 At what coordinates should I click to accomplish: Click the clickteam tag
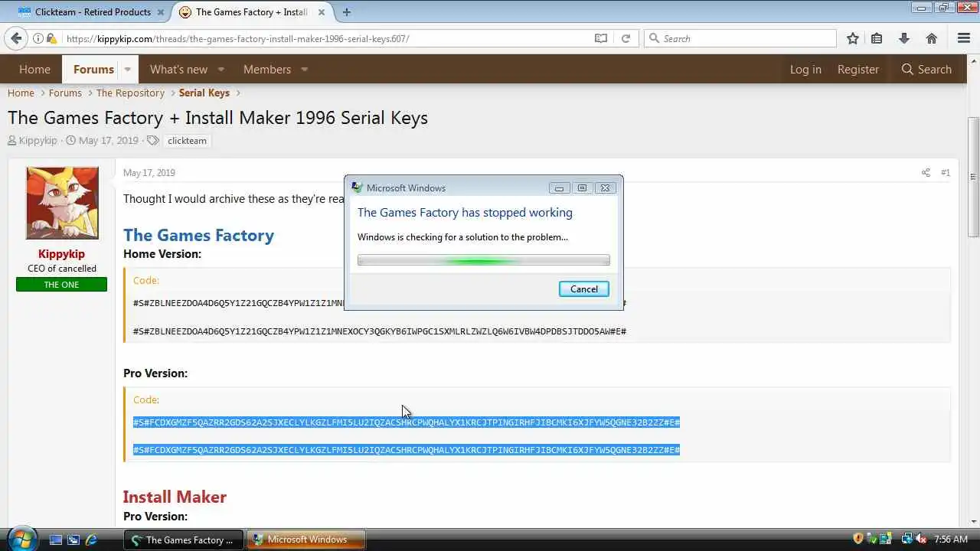[x=187, y=141]
